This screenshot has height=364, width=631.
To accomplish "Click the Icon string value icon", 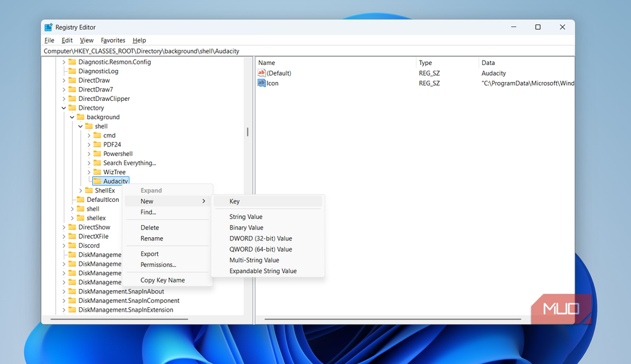I will pos(262,83).
